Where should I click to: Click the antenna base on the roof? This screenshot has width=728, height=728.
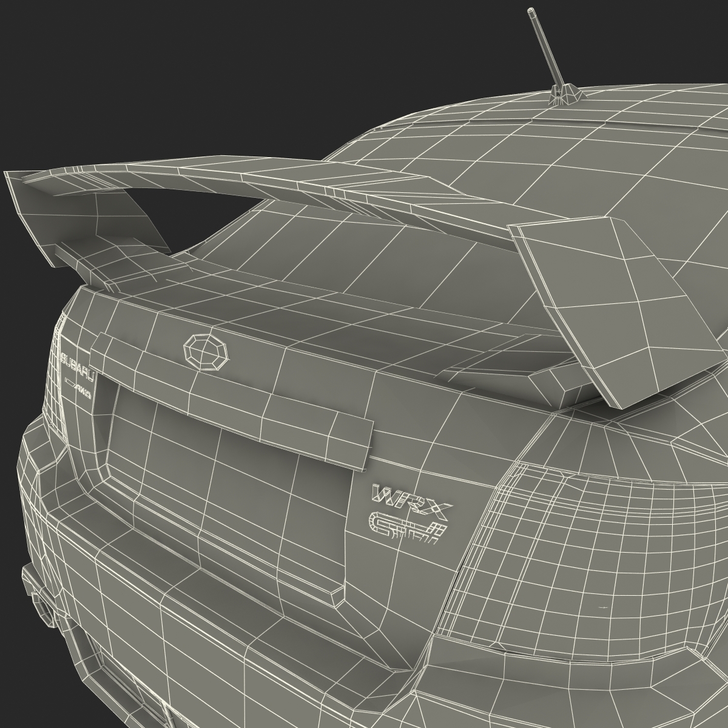coord(565,96)
